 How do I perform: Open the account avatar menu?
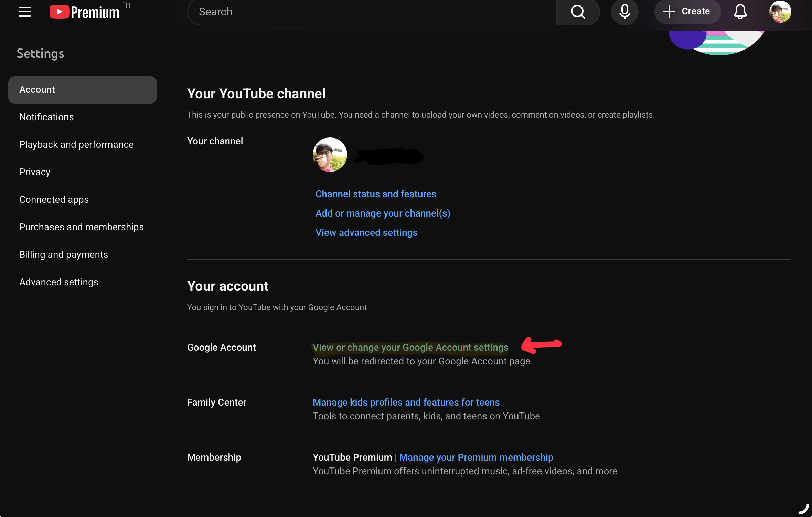pyautogui.click(x=780, y=12)
